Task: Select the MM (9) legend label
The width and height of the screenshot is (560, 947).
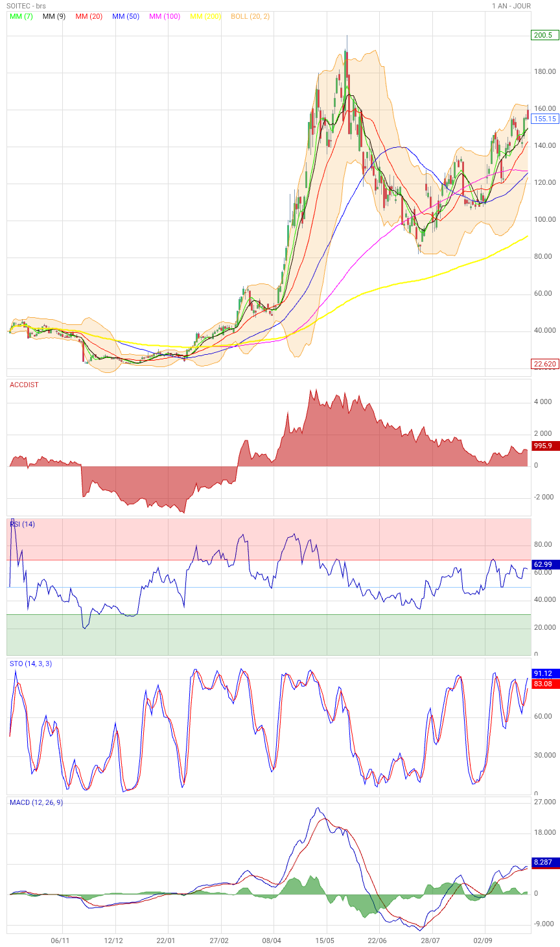Action: [x=54, y=16]
